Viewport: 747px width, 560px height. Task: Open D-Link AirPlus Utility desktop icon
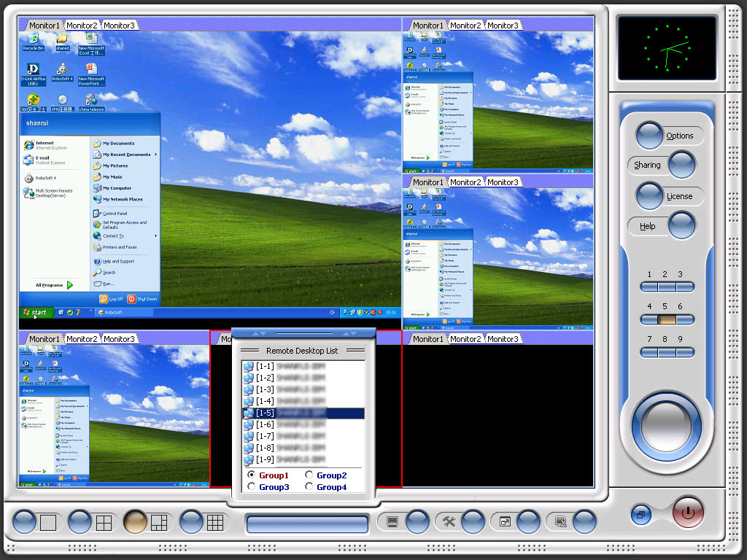point(33,75)
